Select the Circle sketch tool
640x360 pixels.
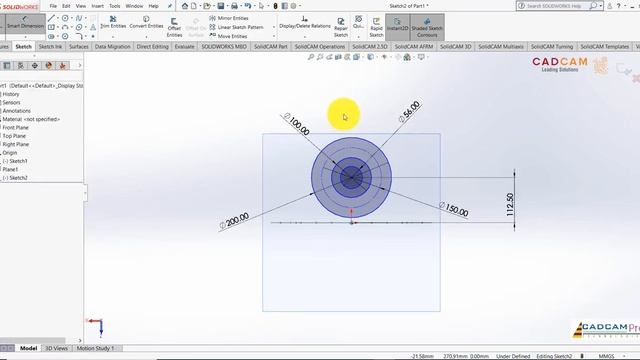pyautogui.click(x=65, y=18)
